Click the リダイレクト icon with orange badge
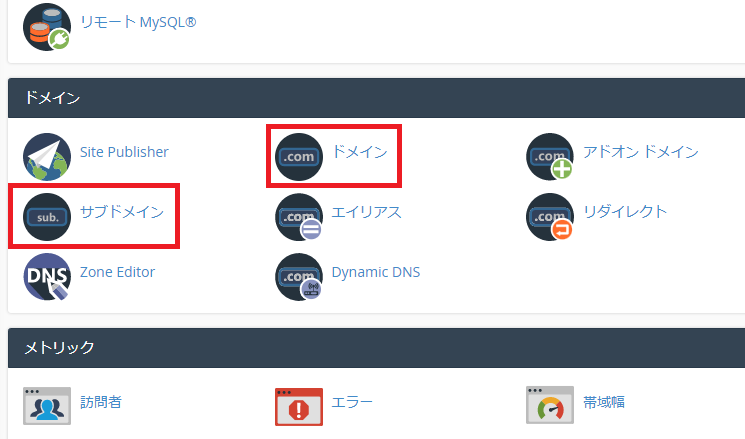Viewport: 745px width, 439px height. (x=551, y=216)
